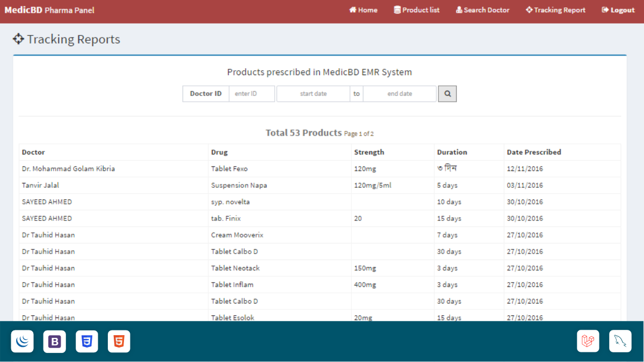This screenshot has height=362, width=644.
Task: Click the Tracking Reports page heading icon
Action: tap(18, 39)
